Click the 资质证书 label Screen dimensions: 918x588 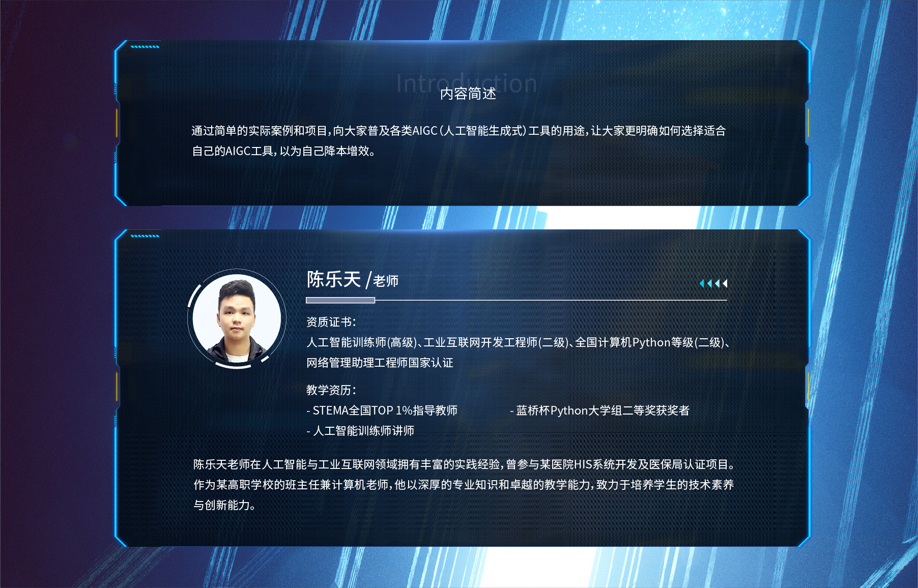(331, 322)
